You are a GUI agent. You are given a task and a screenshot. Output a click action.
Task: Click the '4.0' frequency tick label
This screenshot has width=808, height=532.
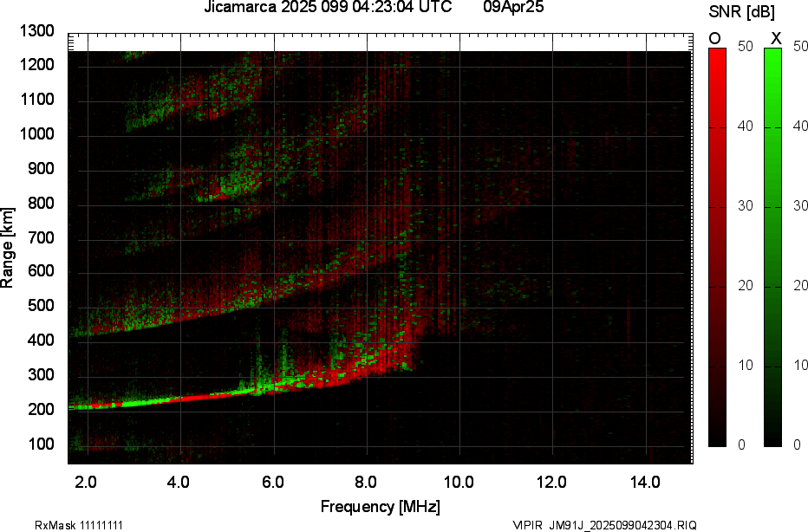(179, 482)
